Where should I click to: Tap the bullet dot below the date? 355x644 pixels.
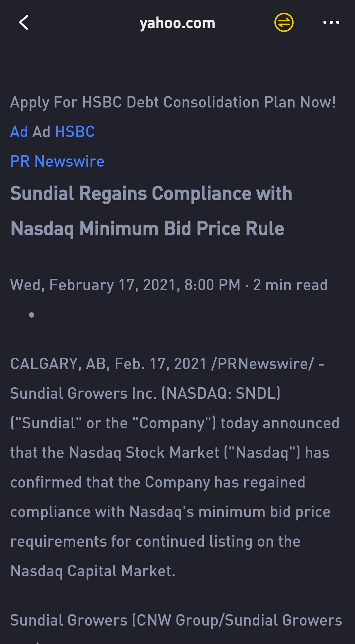(x=32, y=315)
